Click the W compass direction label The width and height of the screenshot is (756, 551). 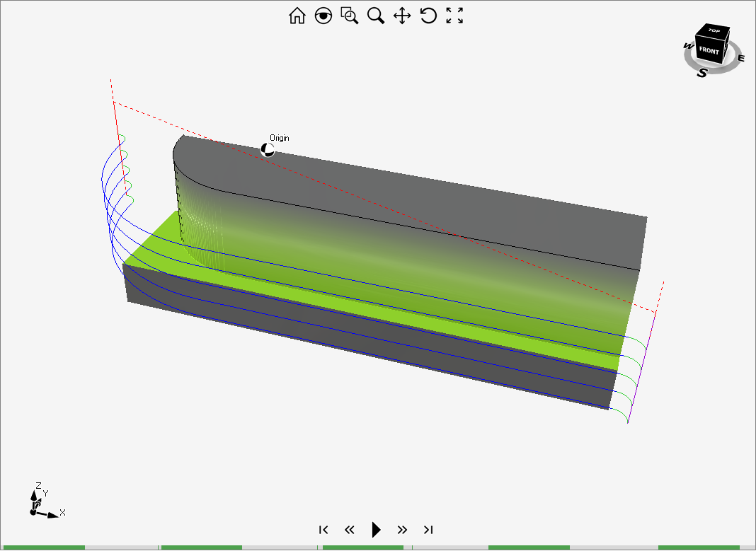pos(687,46)
